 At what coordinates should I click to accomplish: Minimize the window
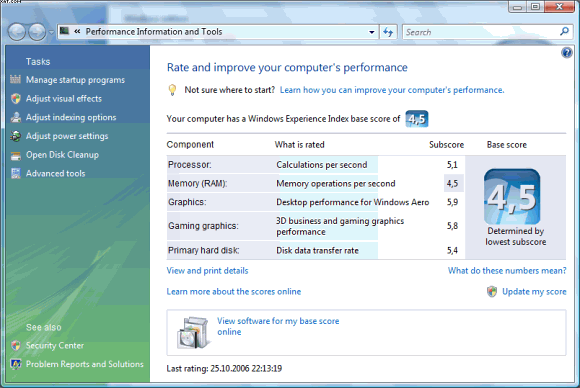(517, 7)
